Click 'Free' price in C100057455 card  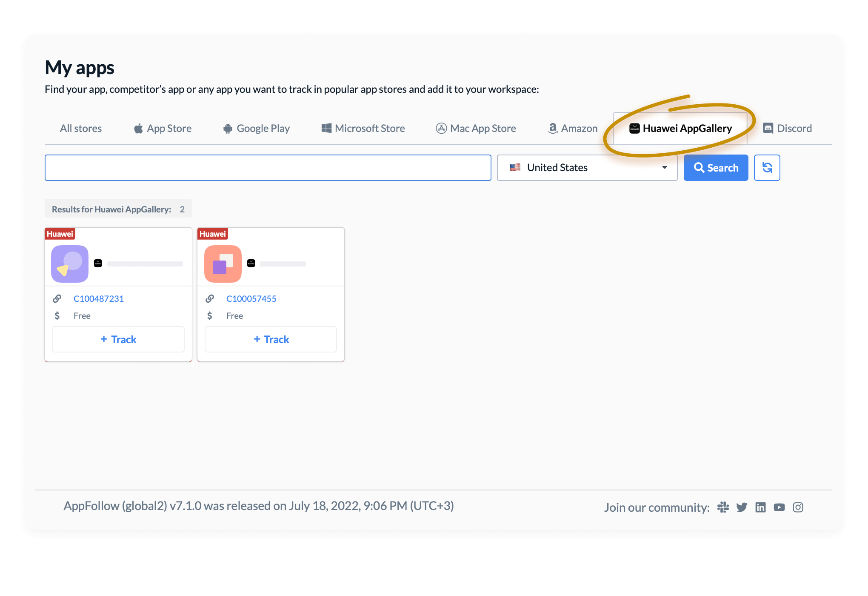pos(235,316)
